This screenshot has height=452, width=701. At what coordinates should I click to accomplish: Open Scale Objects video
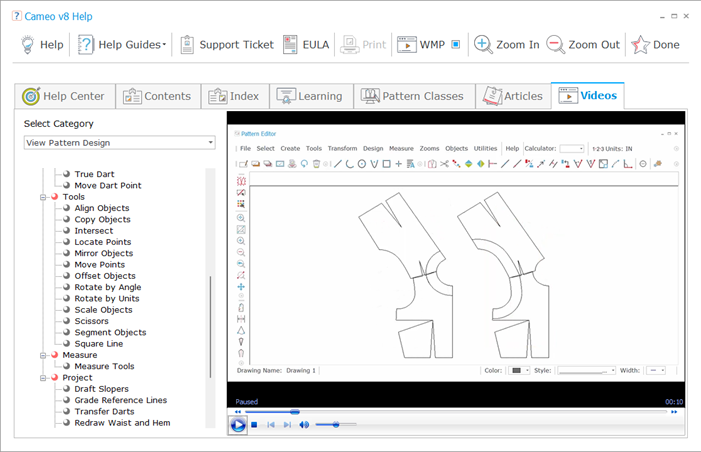pos(103,310)
